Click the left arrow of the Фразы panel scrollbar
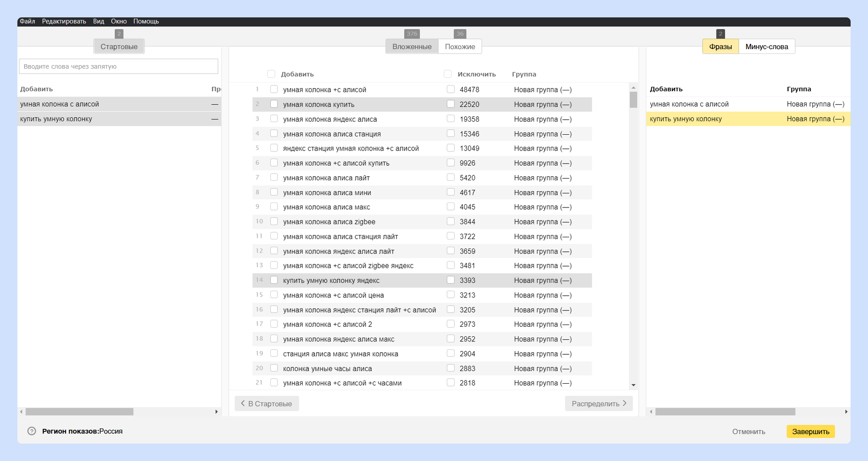The height and width of the screenshot is (461, 868). [651, 412]
